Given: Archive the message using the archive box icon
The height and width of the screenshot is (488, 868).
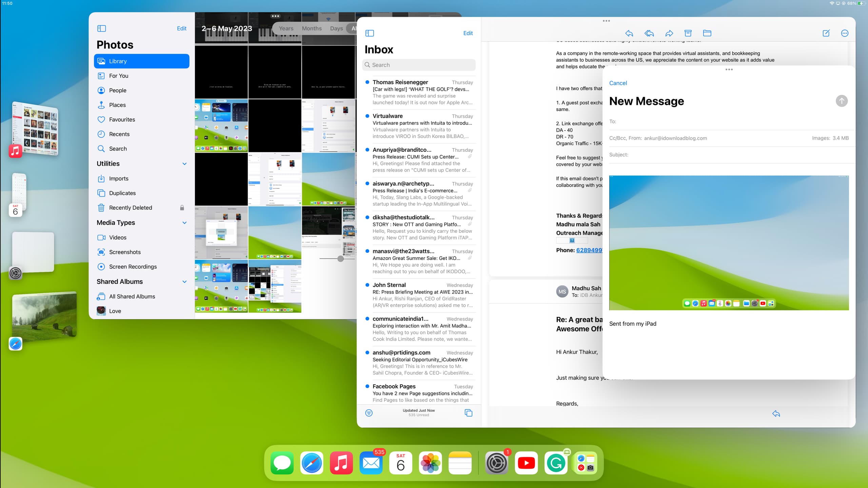Looking at the screenshot, I should pyautogui.click(x=688, y=33).
